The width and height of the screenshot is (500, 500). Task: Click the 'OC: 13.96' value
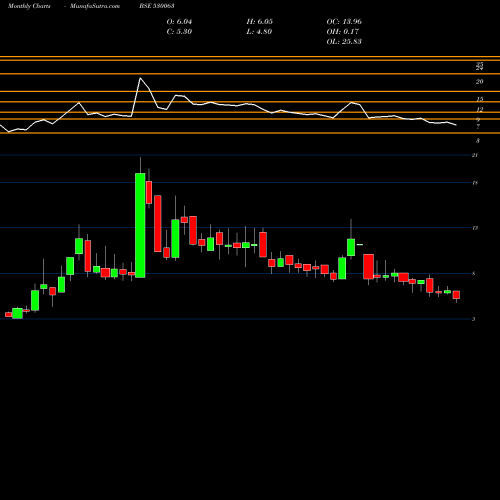point(344,22)
